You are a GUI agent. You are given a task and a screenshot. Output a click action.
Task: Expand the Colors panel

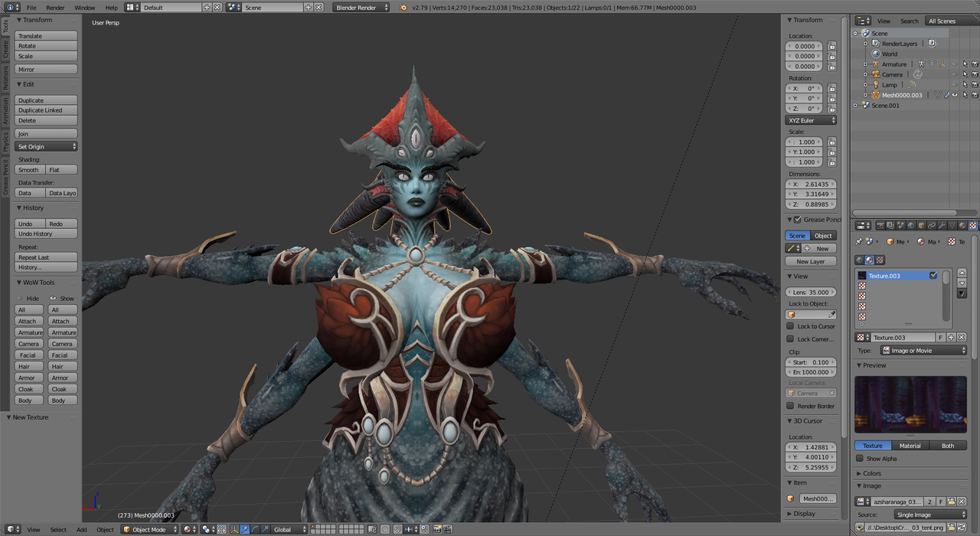872,473
